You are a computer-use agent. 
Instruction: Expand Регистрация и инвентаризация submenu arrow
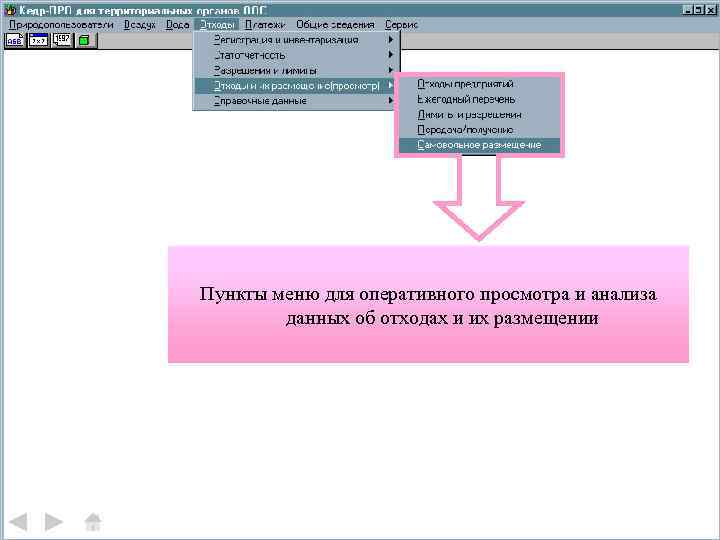pos(391,40)
